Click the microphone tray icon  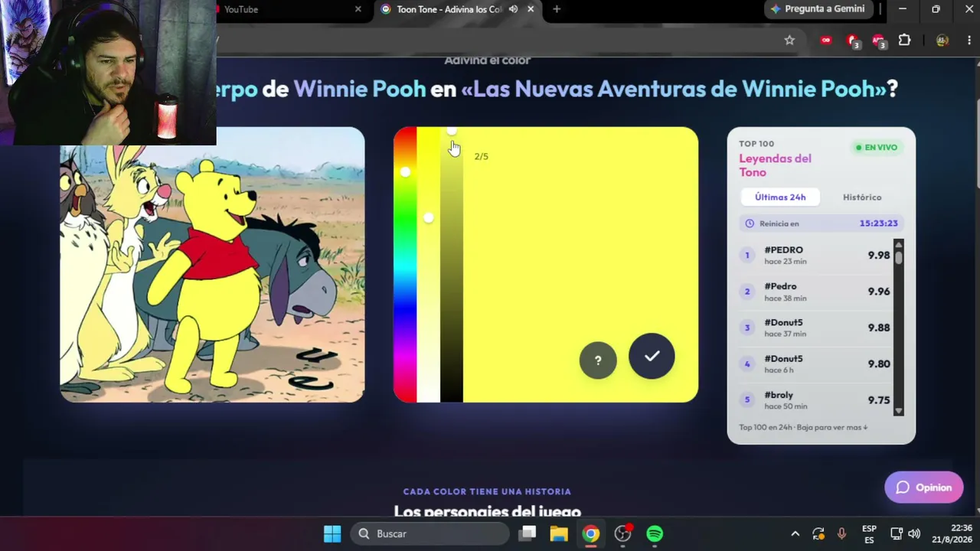click(x=841, y=533)
